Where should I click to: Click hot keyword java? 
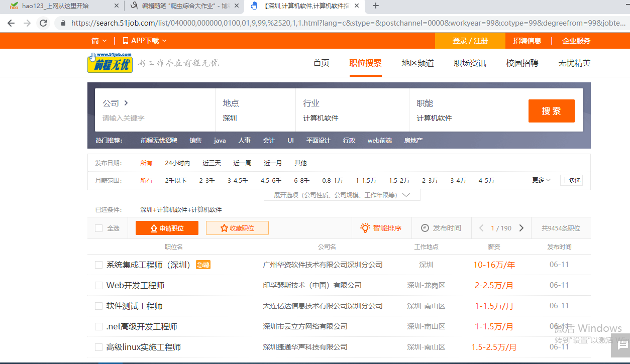(x=220, y=141)
